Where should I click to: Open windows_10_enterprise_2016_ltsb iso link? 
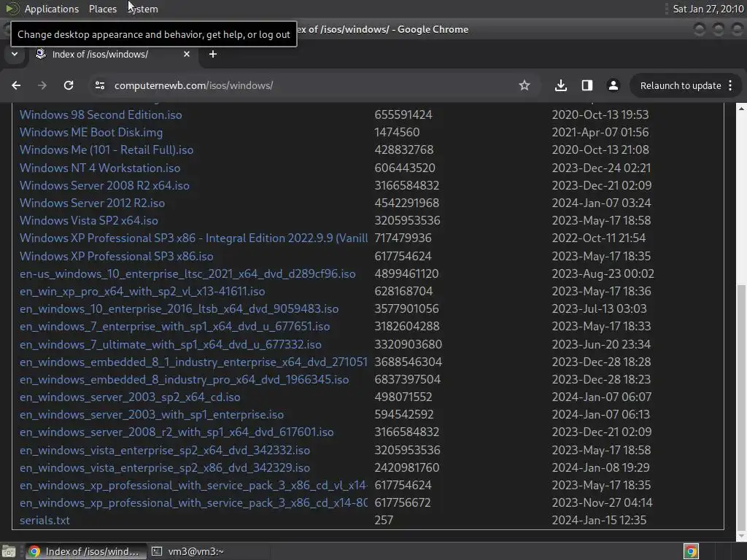[179, 309]
